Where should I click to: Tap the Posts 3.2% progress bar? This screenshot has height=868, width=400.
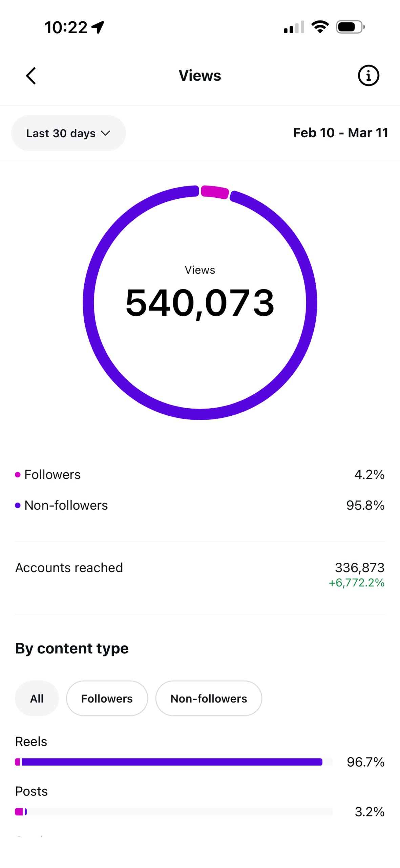click(174, 812)
